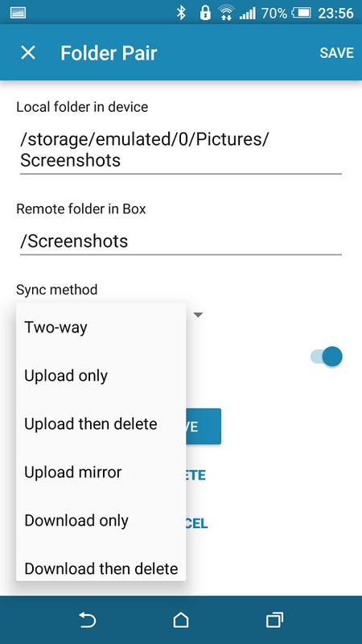Tap the Wi-Fi status icon
362x644 pixels.
point(225,13)
